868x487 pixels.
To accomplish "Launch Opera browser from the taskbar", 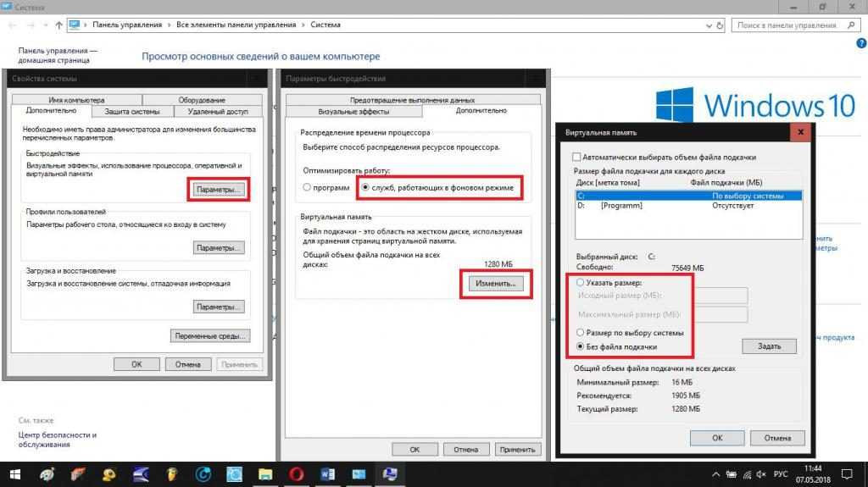I will (x=296, y=474).
